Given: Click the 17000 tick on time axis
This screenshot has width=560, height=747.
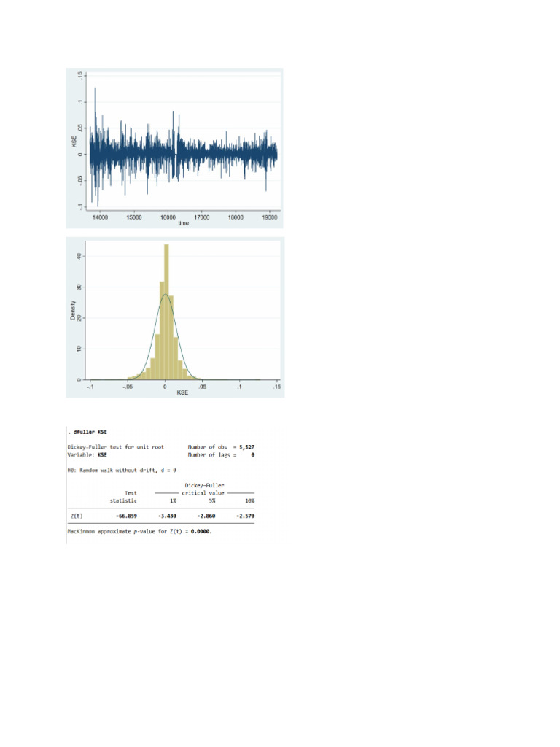Looking at the screenshot, I should click(x=201, y=217).
